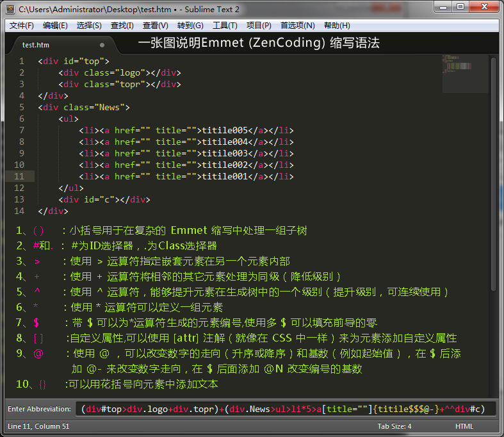The width and height of the screenshot is (504, 437).
Task: Open the HTML syntax selector
Action: tap(464, 426)
